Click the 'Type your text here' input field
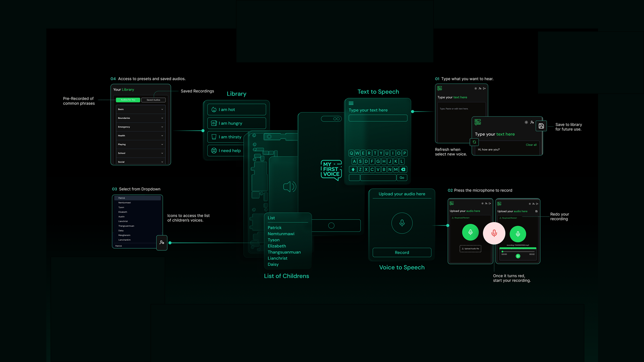This screenshot has height=362, width=644. click(x=378, y=118)
